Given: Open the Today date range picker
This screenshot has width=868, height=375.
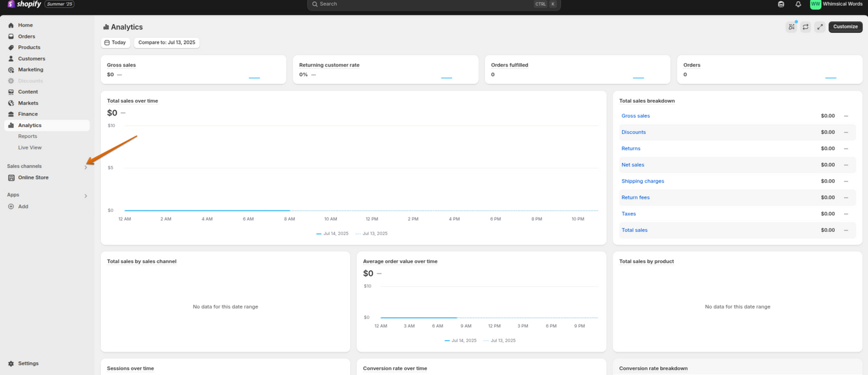Looking at the screenshot, I should (115, 43).
